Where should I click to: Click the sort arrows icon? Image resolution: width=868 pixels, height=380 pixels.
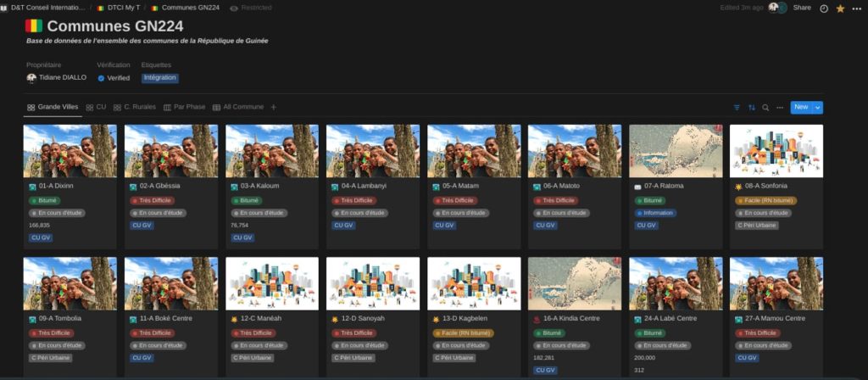tap(751, 108)
